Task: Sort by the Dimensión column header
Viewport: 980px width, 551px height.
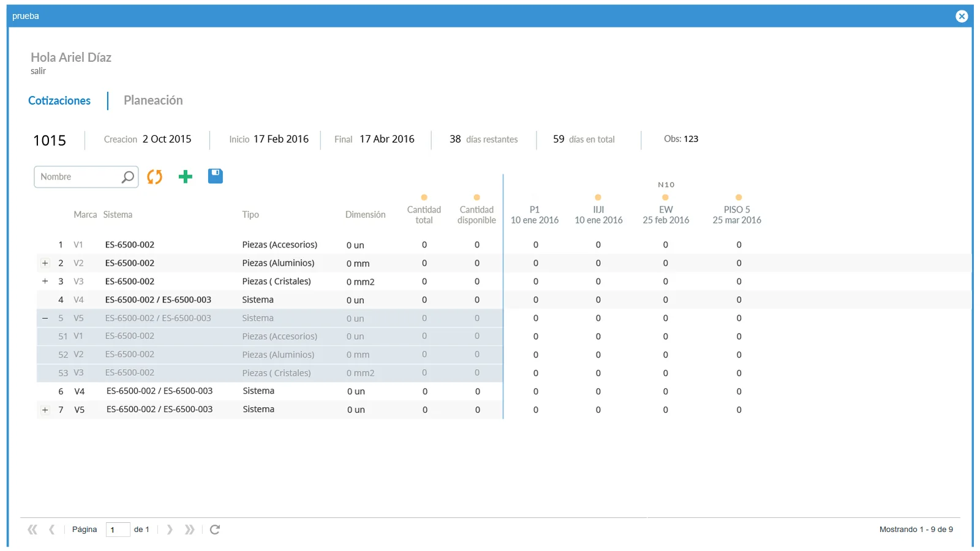Action: (x=365, y=215)
